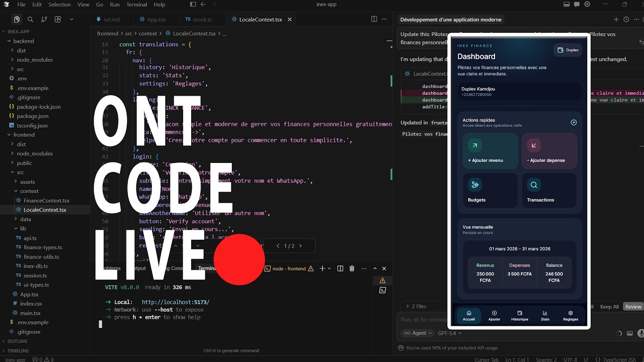Click the Duplex profile button in app
644x362 pixels.
pyautogui.click(x=568, y=50)
